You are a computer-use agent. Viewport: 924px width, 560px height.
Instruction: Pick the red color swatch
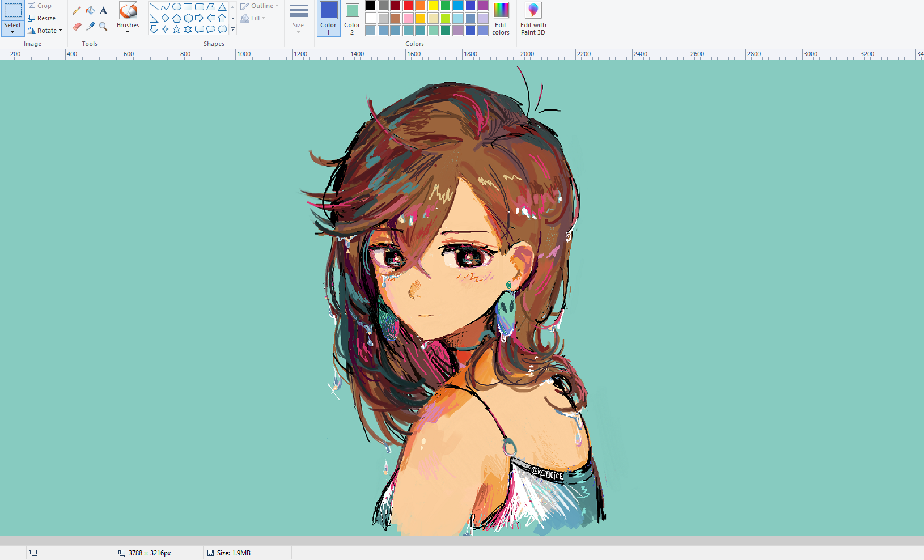click(x=408, y=6)
